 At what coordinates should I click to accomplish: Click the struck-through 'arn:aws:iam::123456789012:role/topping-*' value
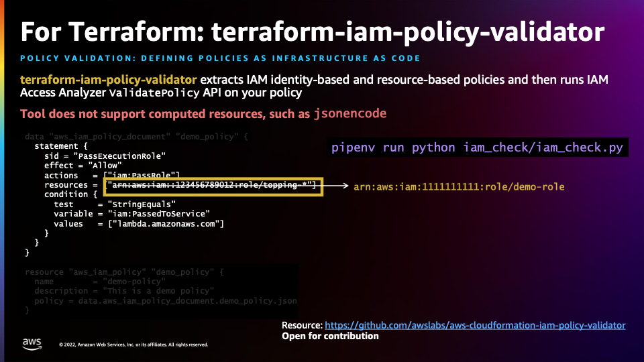(x=212, y=185)
